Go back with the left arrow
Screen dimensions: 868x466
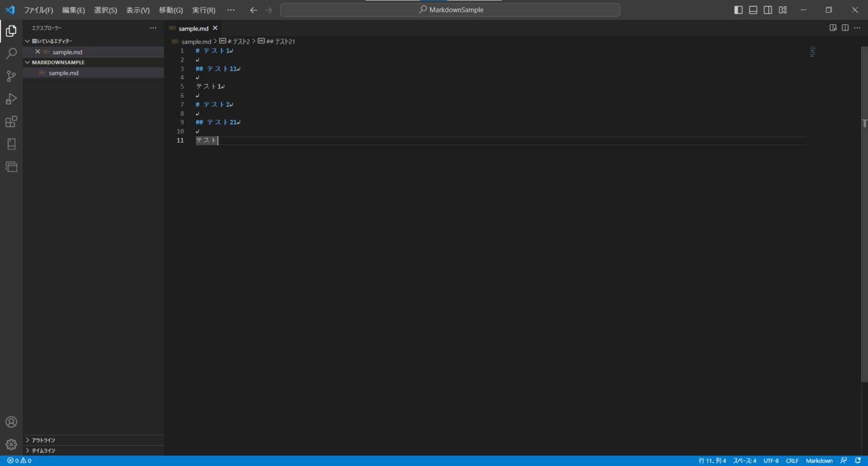tap(254, 10)
